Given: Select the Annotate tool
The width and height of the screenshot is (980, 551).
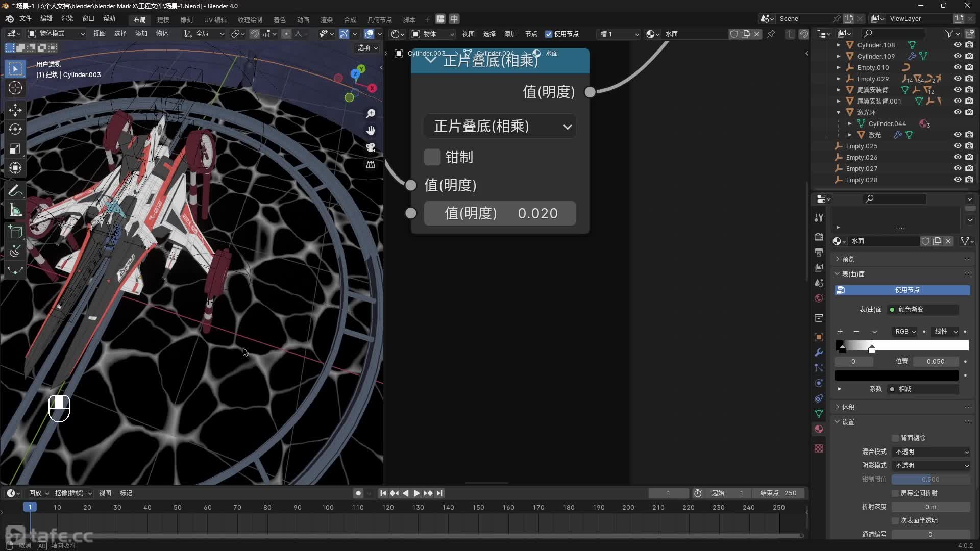Looking at the screenshot, I should click(15, 190).
